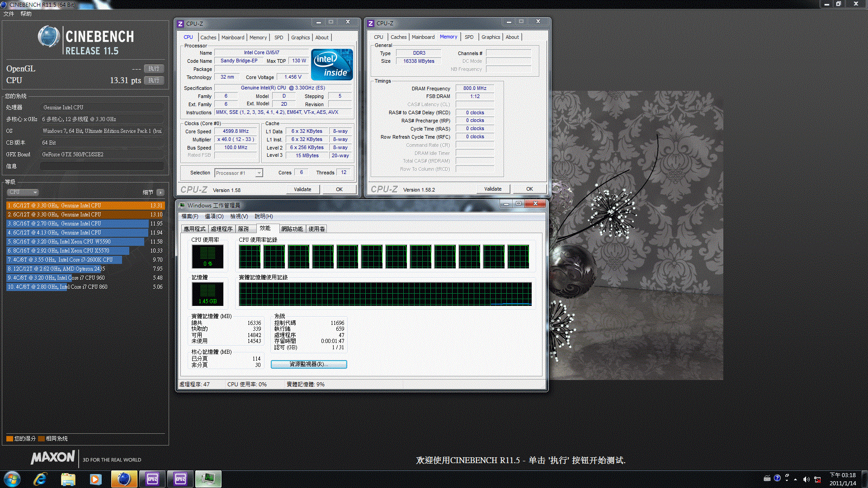Viewport: 868px width, 488px height.
Task: Click the Intel inside logo in CPU-Z
Action: 332,65
